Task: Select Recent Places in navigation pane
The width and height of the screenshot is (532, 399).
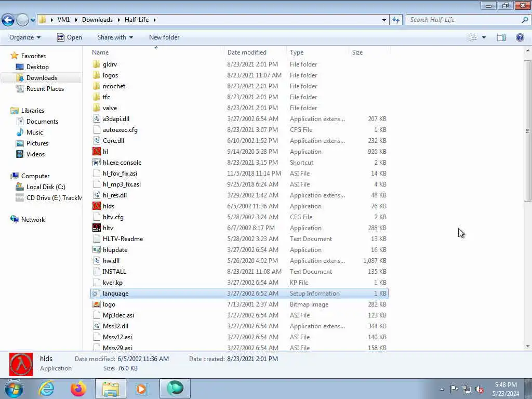Action: coord(45,88)
